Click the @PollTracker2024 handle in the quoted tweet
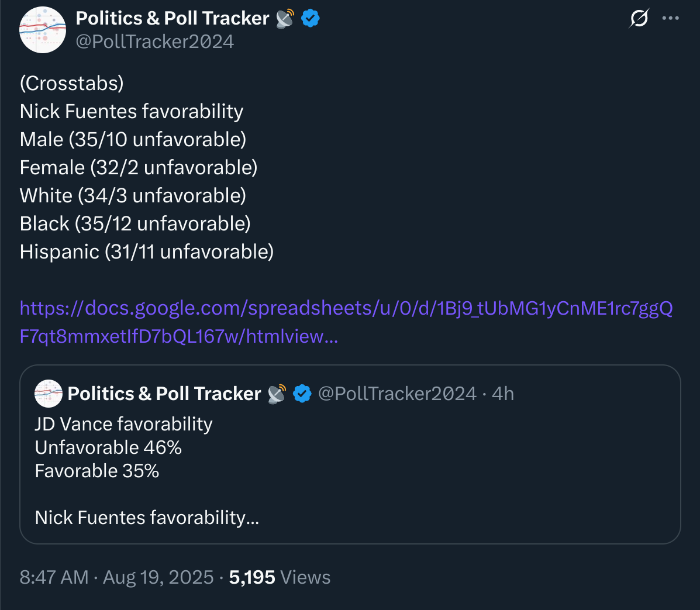Viewport: 700px width, 610px height. [x=397, y=394]
